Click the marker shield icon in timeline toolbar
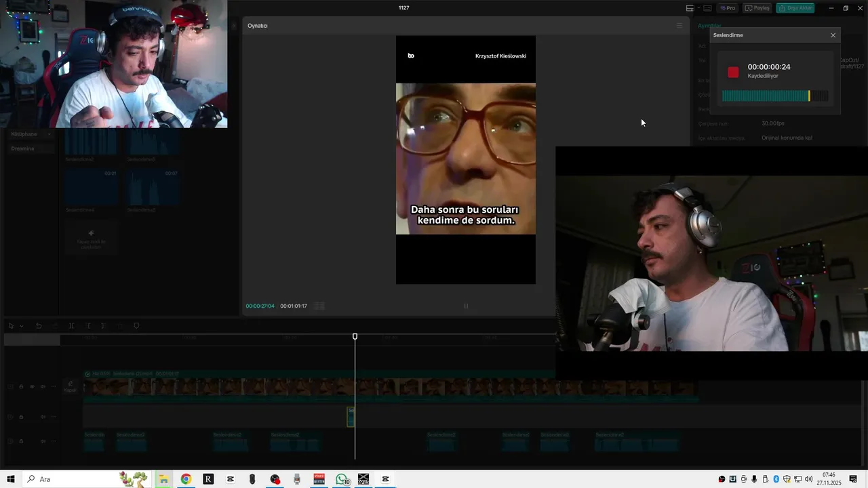Screen dimensions: 868x488 pos(136,326)
